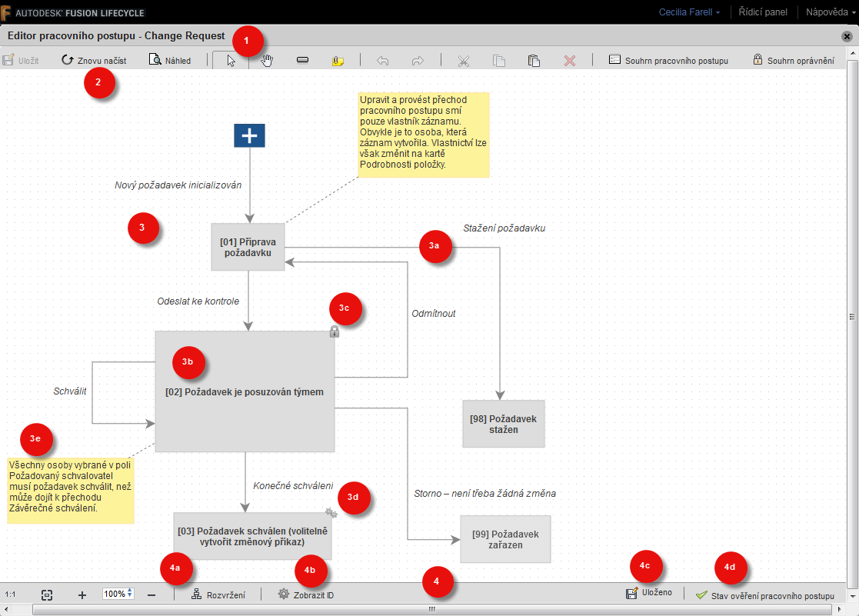859x616 pixels.
Task: Click transition label Odeslat ke kontrole
Action: [198, 301]
